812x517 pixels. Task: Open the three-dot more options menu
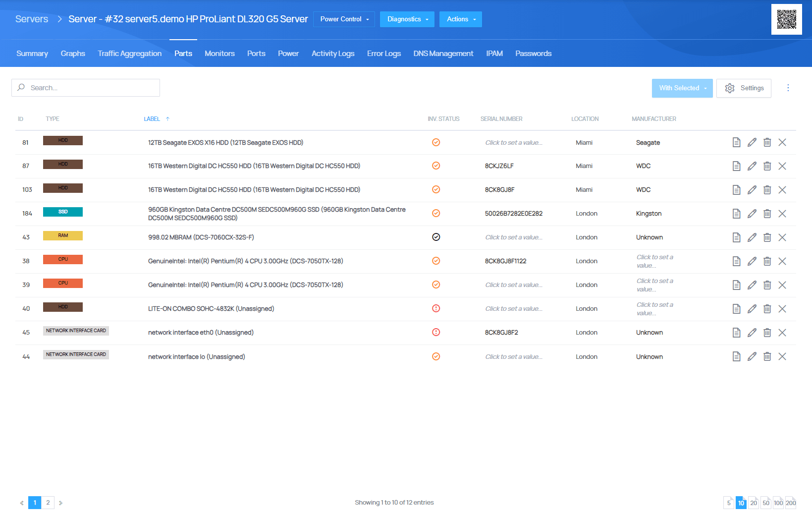[788, 88]
